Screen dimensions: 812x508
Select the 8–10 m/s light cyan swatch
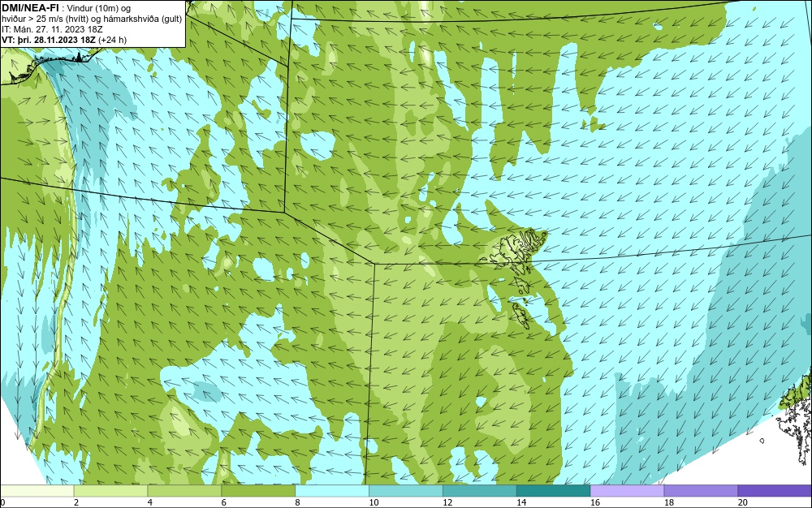coord(332,490)
